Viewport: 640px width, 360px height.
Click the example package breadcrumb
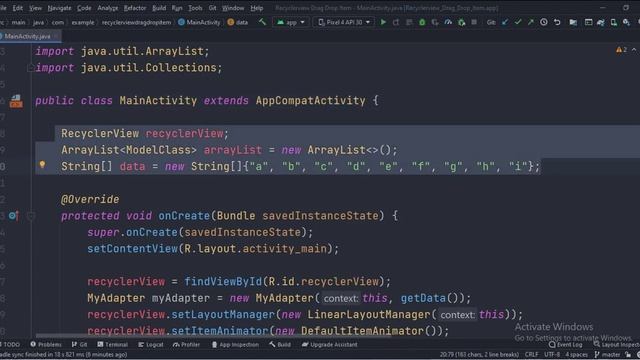point(82,22)
